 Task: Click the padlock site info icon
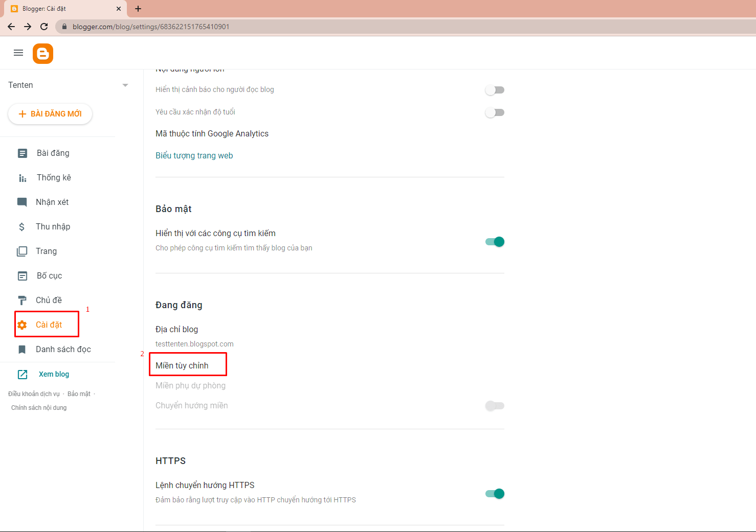click(x=64, y=27)
